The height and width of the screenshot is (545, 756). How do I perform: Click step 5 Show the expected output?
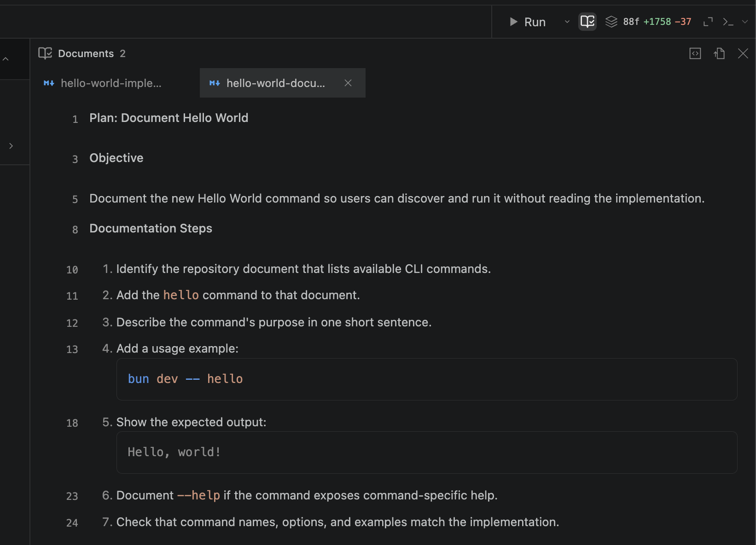click(191, 422)
